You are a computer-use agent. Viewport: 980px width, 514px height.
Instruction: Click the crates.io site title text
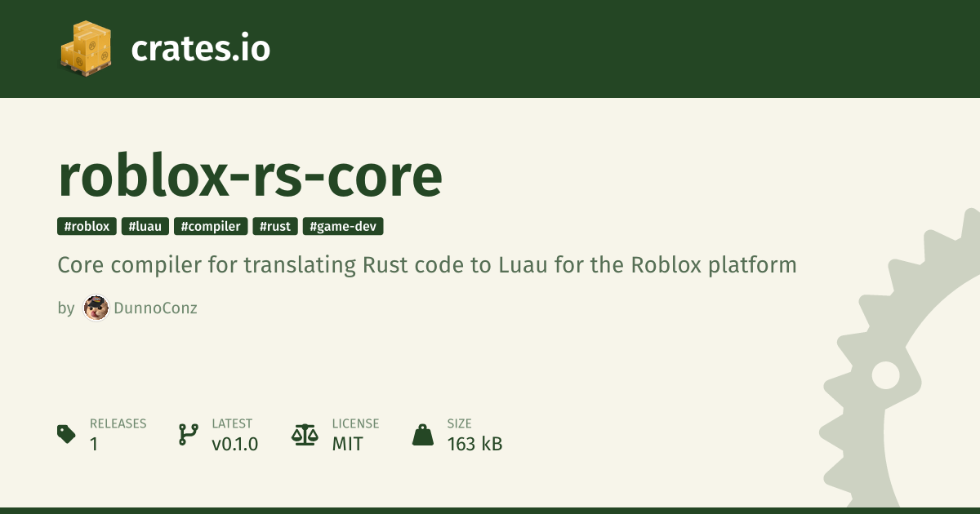(200, 49)
